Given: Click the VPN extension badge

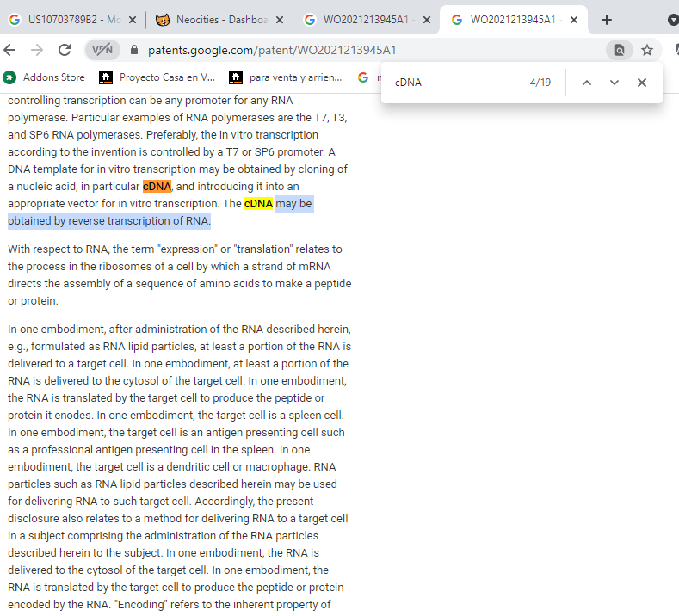Looking at the screenshot, I should tap(102, 50).
